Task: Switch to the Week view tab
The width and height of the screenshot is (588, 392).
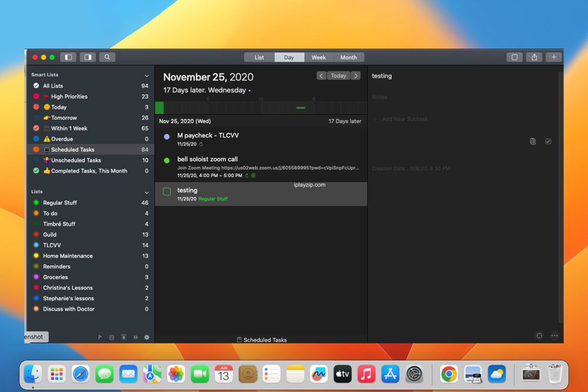Action: pos(319,57)
